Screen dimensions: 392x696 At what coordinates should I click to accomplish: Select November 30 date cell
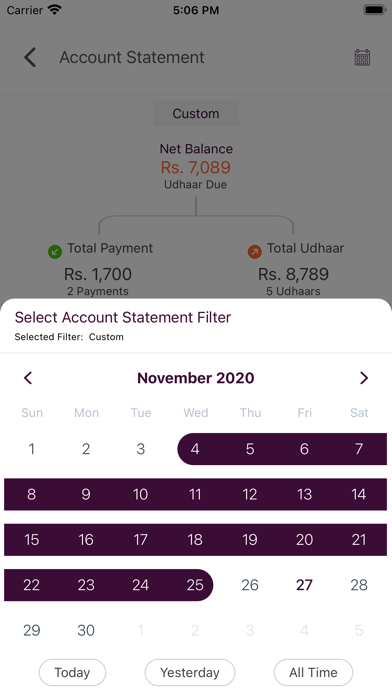(x=86, y=630)
